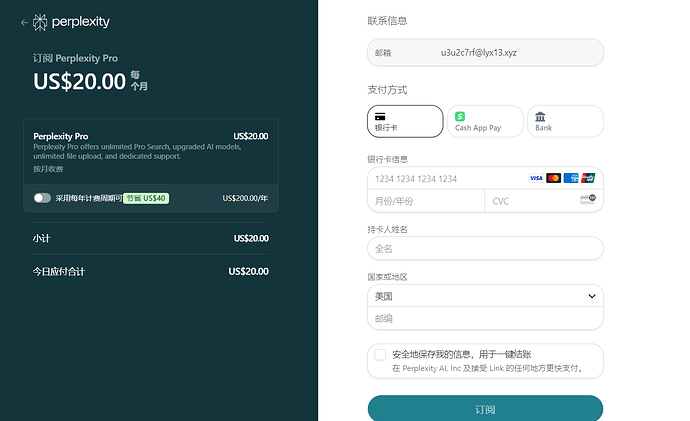690x421 pixels.
Task: Click the 小计 subtotal label
Action: click(x=42, y=238)
